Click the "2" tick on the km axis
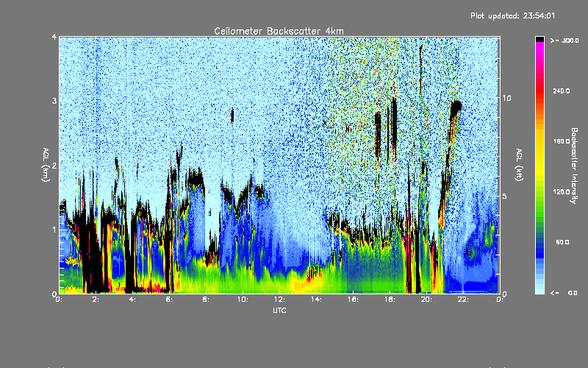Viewport: 588px width, 368px height. (54, 166)
